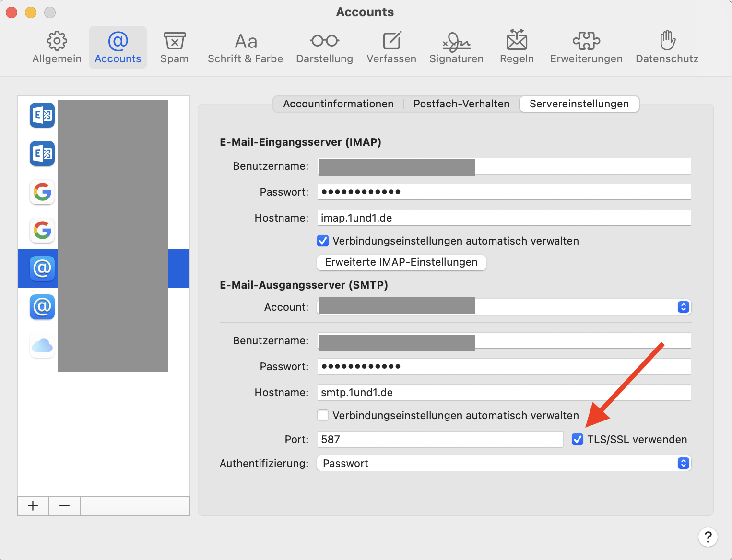Click the SMTP Benutzername field
The width and height of the screenshot is (732, 560).
click(x=504, y=340)
